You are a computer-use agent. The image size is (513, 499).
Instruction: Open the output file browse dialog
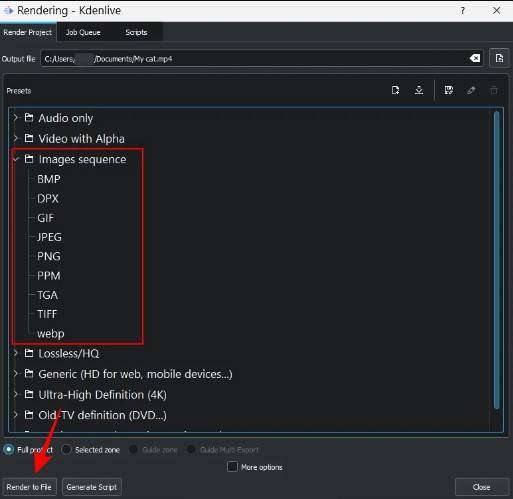499,58
